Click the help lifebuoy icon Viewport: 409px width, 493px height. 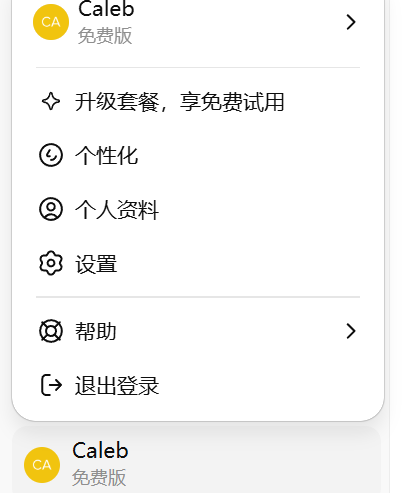click(x=51, y=331)
